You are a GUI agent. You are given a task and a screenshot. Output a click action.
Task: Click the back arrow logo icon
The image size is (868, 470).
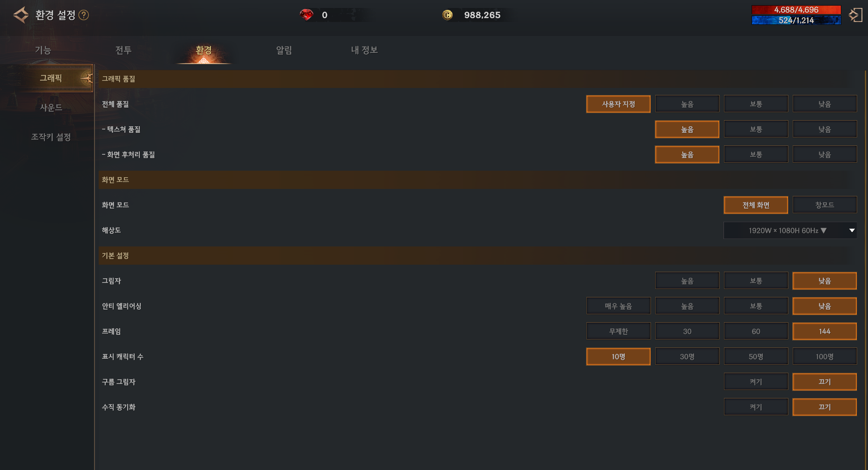click(x=21, y=15)
